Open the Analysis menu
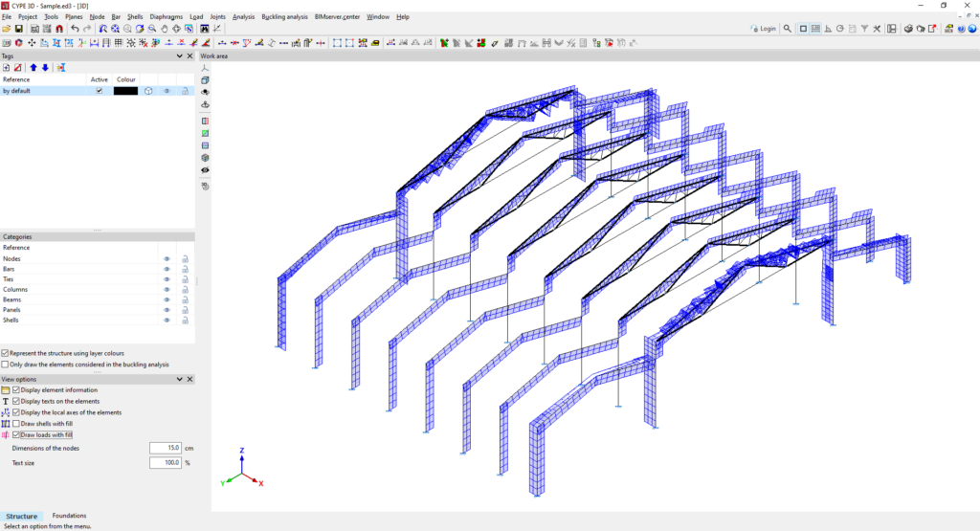980x531 pixels. click(244, 17)
